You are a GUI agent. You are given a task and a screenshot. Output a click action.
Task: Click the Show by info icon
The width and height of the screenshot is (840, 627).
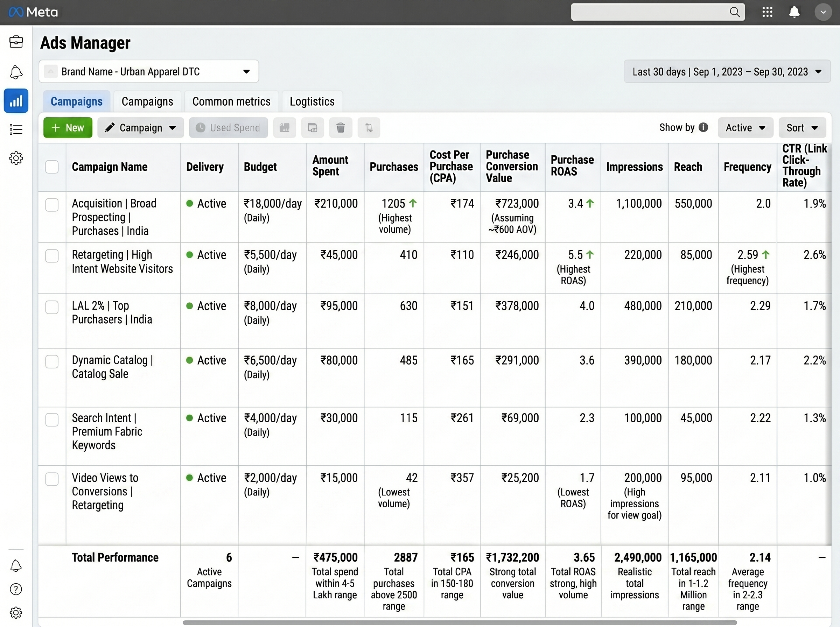tap(703, 127)
